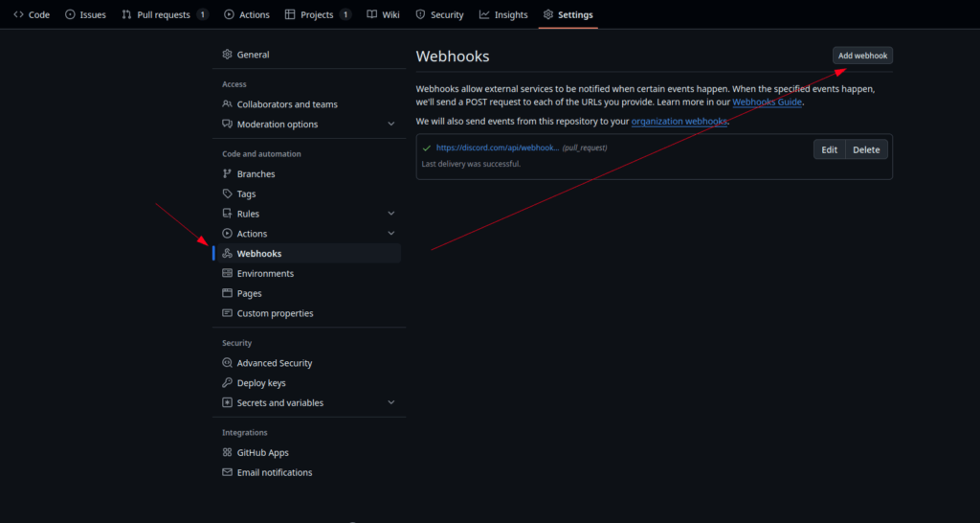Click the Email notifications envelope icon
980x523 pixels.
tap(227, 472)
